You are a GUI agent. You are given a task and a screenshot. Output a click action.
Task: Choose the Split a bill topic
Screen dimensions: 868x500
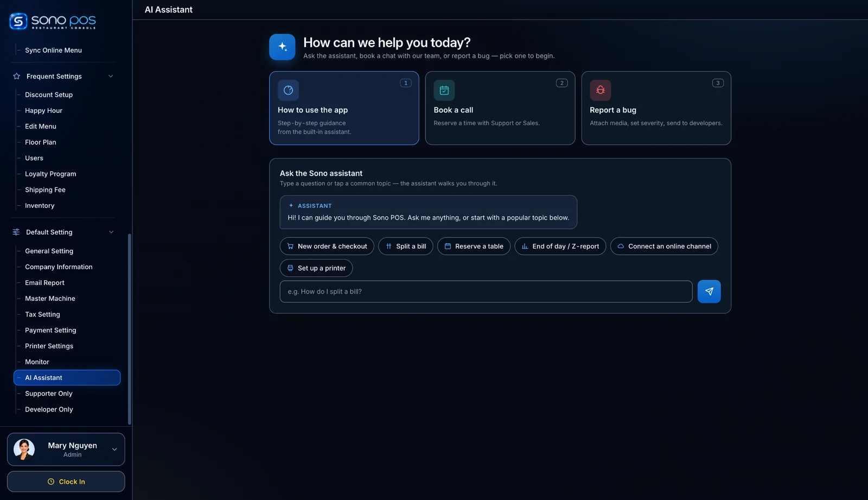point(405,246)
